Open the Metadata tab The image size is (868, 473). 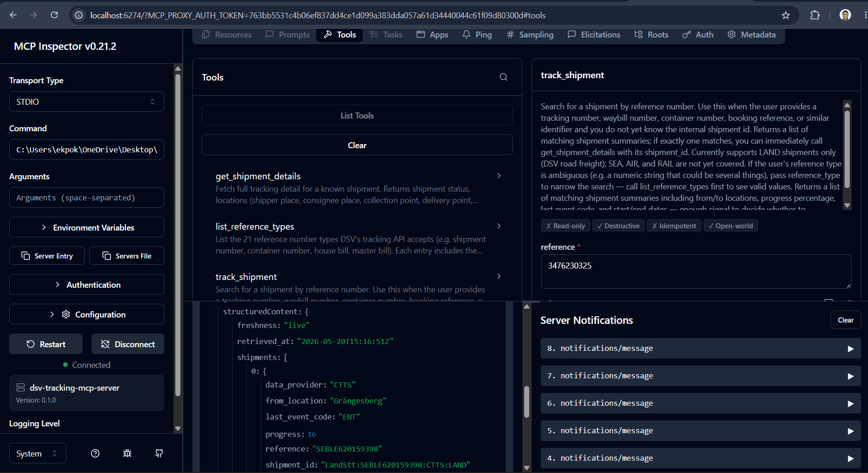pos(752,34)
